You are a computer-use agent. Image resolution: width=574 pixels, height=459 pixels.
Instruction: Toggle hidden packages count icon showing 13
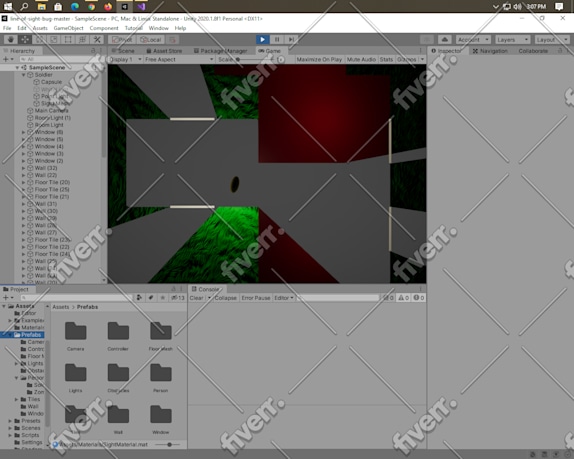pos(178,298)
